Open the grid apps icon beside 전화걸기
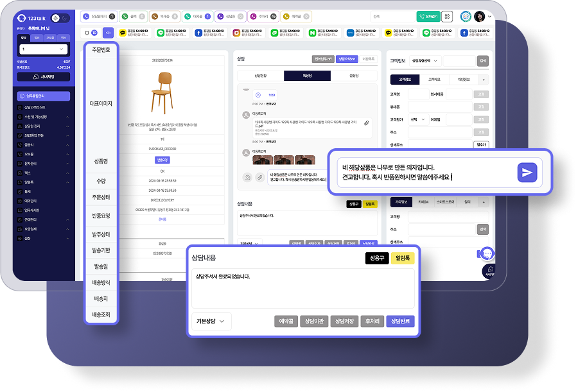578x392 pixels. tap(447, 17)
